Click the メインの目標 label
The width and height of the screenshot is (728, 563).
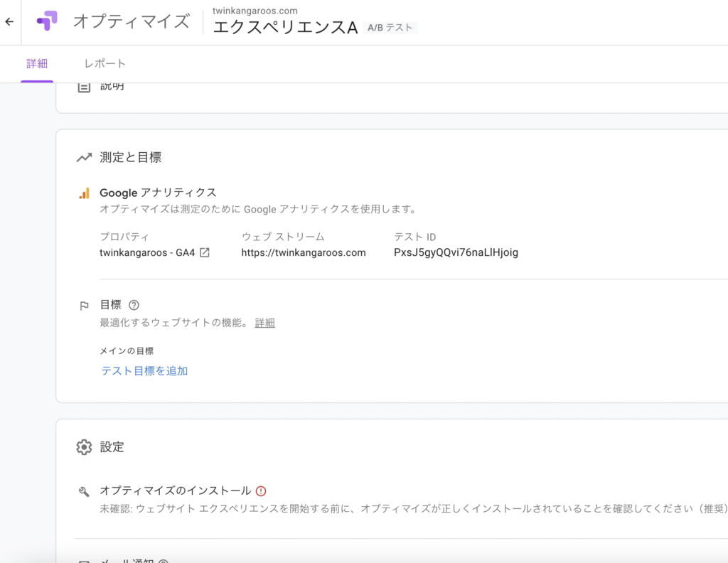(127, 351)
